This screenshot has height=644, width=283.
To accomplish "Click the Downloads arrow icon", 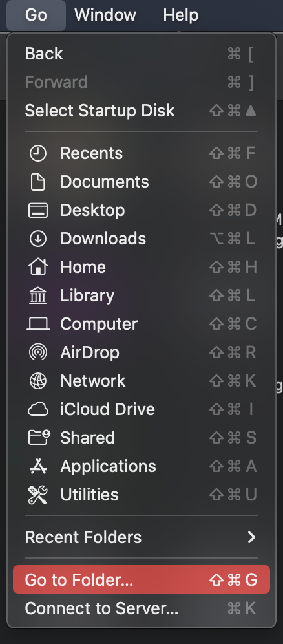I will pos(37,239).
